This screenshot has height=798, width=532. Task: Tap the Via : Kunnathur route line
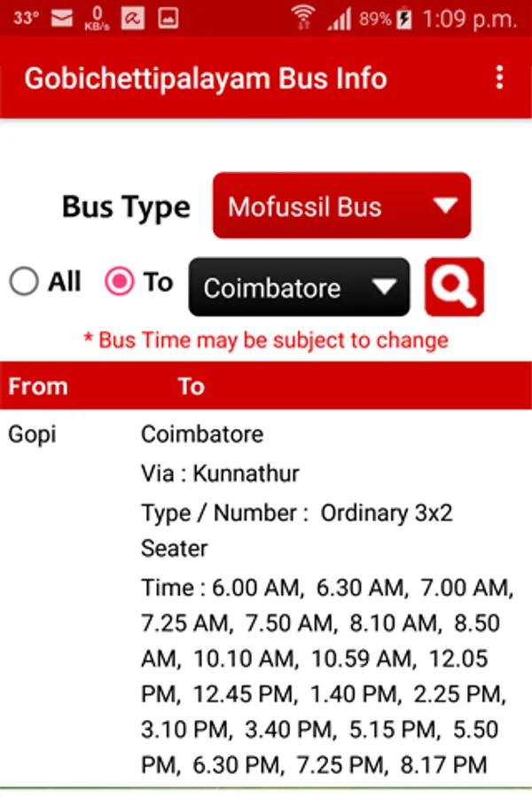pyautogui.click(x=220, y=473)
